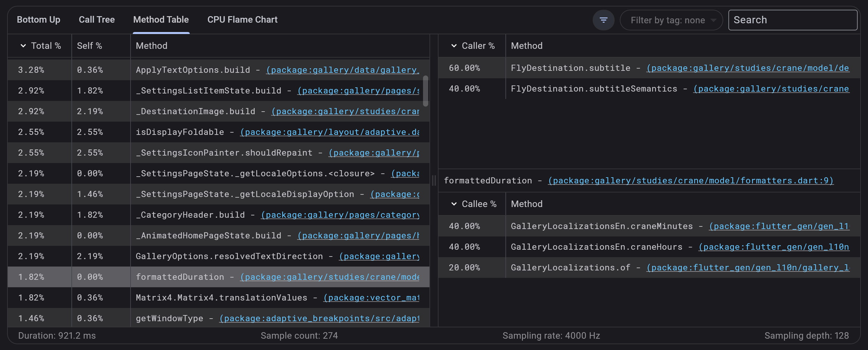868x350 pixels.
Task: Collapse the Total % sort direction
Action: click(x=23, y=46)
